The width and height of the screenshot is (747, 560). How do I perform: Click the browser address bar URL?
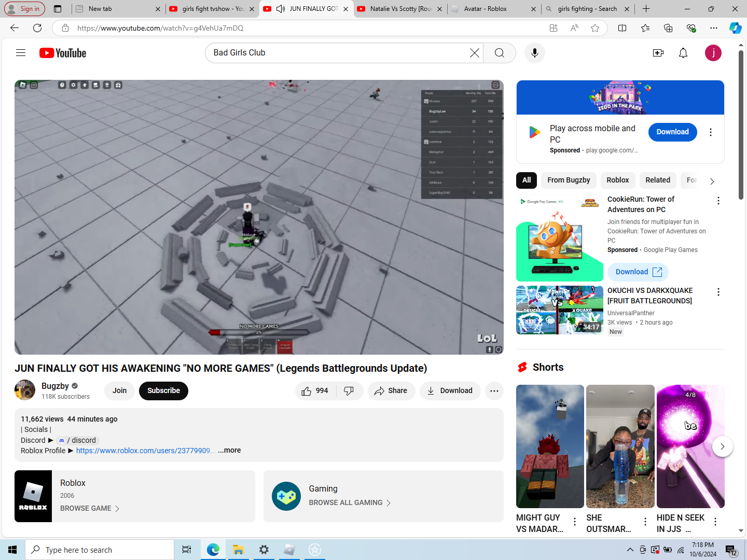160,28
